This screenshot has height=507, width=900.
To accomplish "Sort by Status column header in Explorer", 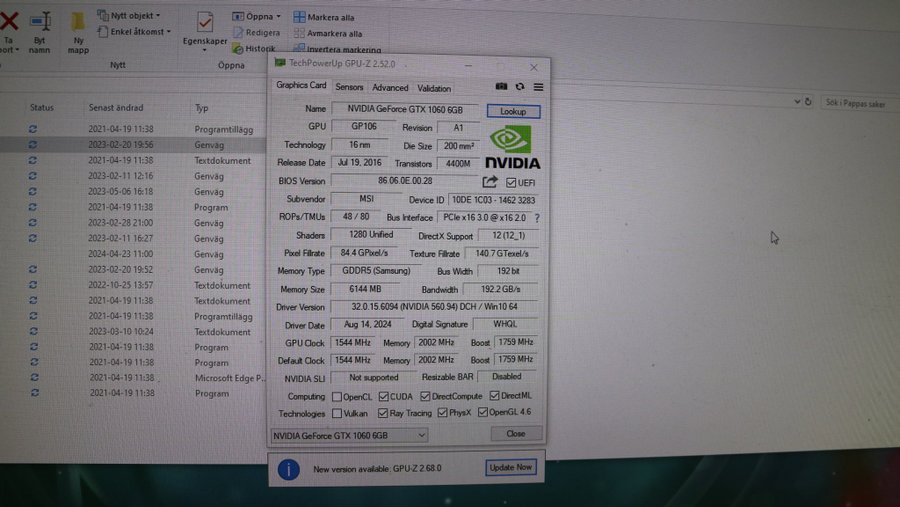I will [42, 107].
